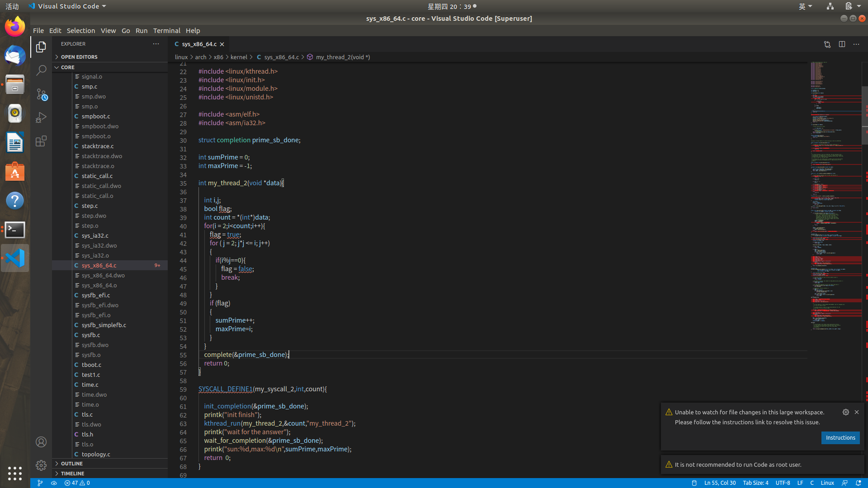Select C language mode in status bar

812,483
